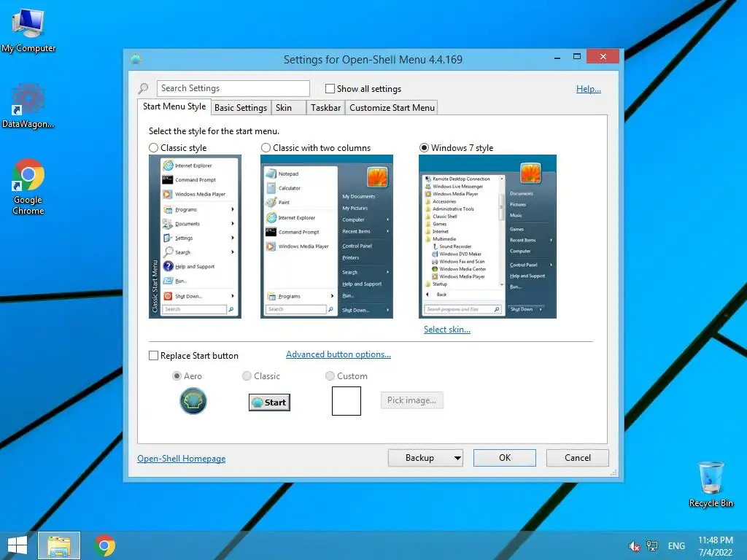
Task: Switch to the Customize Start Menu tab
Action: tap(392, 108)
